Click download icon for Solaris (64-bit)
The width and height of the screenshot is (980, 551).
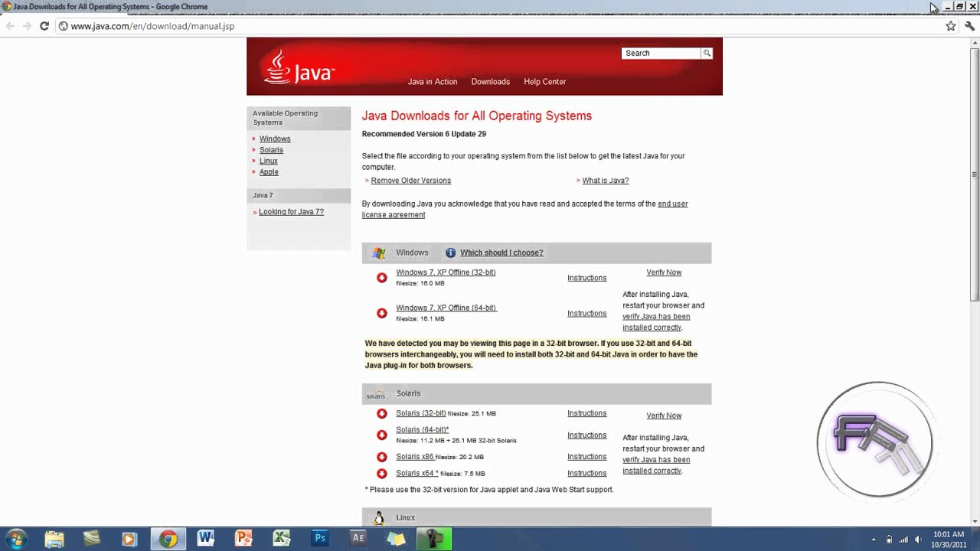point(382,435)
